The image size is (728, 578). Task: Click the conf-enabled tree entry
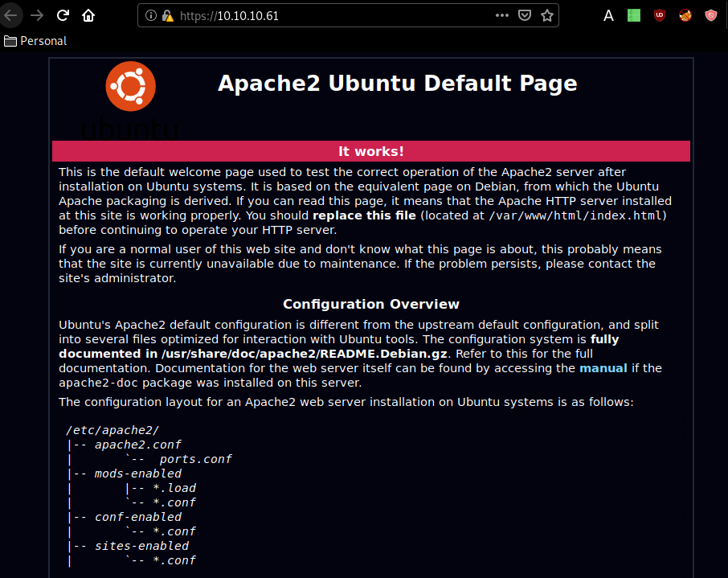click(x=138, y=517)
